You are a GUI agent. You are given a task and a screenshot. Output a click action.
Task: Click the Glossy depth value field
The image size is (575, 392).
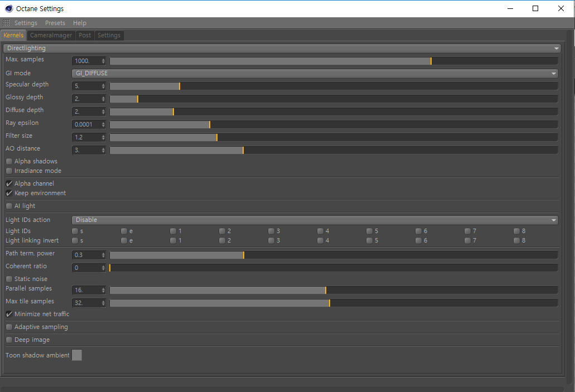point(86,99)
